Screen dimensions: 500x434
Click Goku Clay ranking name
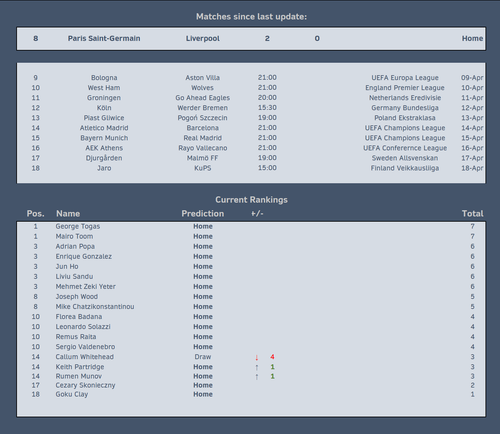(x=72, y=394)
